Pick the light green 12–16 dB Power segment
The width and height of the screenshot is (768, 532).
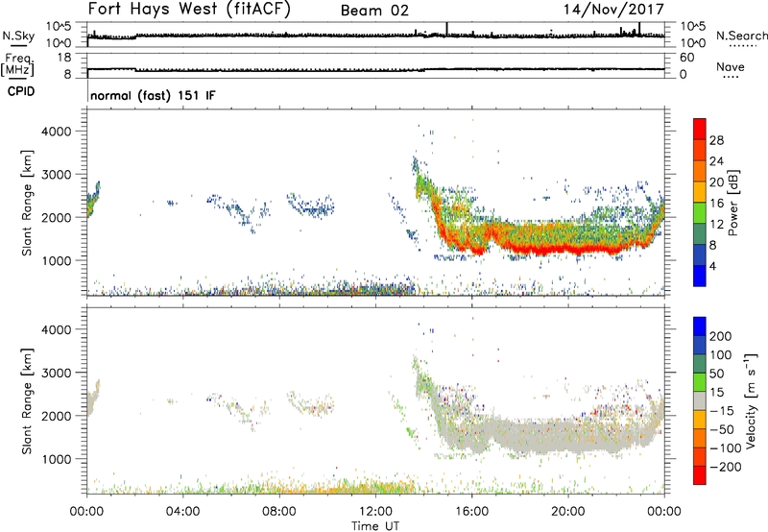click(700, 212)
